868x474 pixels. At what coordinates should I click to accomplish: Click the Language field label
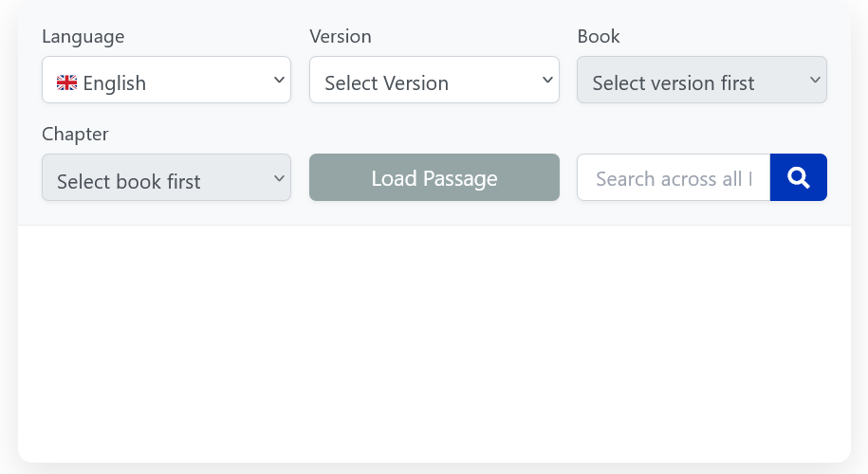pos(83,37)
